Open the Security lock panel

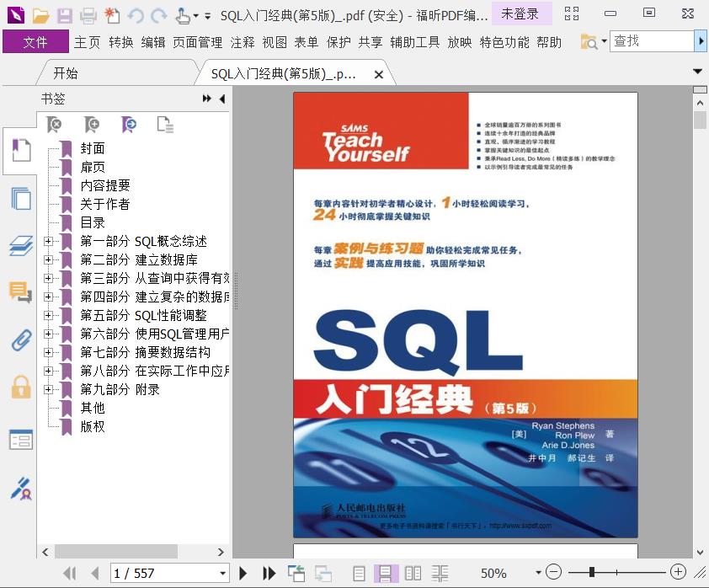point(21,388)
